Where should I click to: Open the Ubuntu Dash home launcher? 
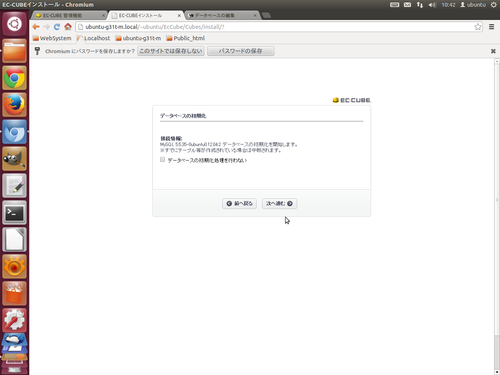point(14,24)
